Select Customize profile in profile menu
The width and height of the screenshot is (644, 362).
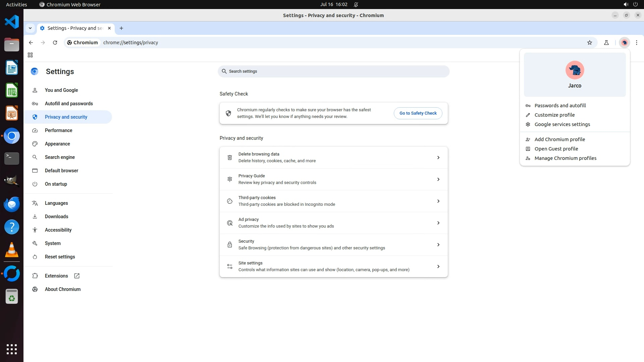(x=554, y=115)
